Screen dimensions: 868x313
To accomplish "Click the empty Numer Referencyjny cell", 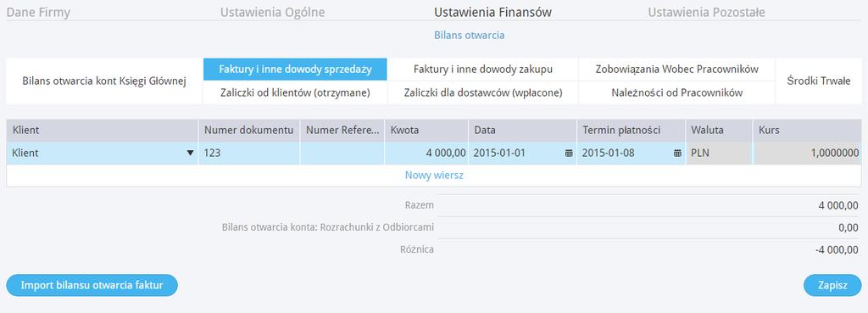I will click(x=342, y=154).
